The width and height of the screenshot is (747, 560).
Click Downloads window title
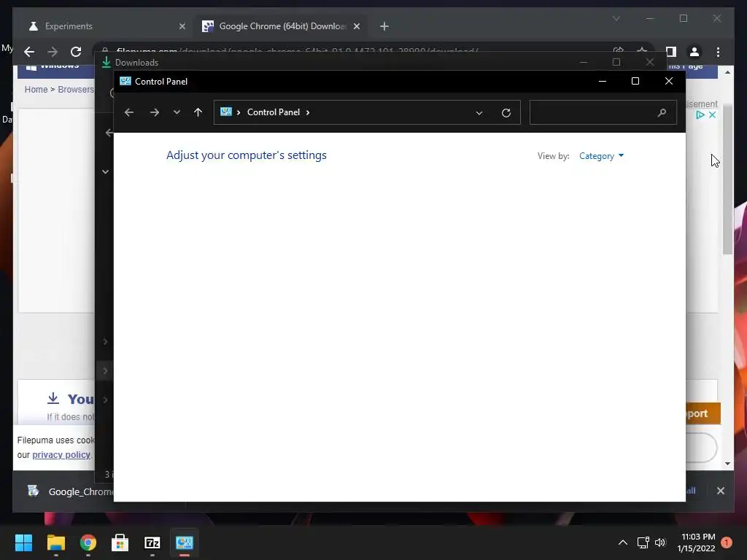pos(136,63)
